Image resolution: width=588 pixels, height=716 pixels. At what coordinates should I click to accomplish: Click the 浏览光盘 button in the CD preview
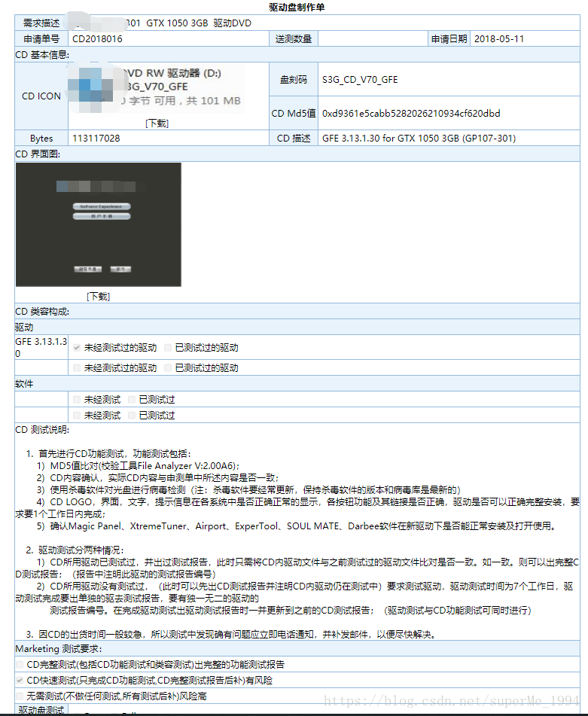(x=87, y=269)
